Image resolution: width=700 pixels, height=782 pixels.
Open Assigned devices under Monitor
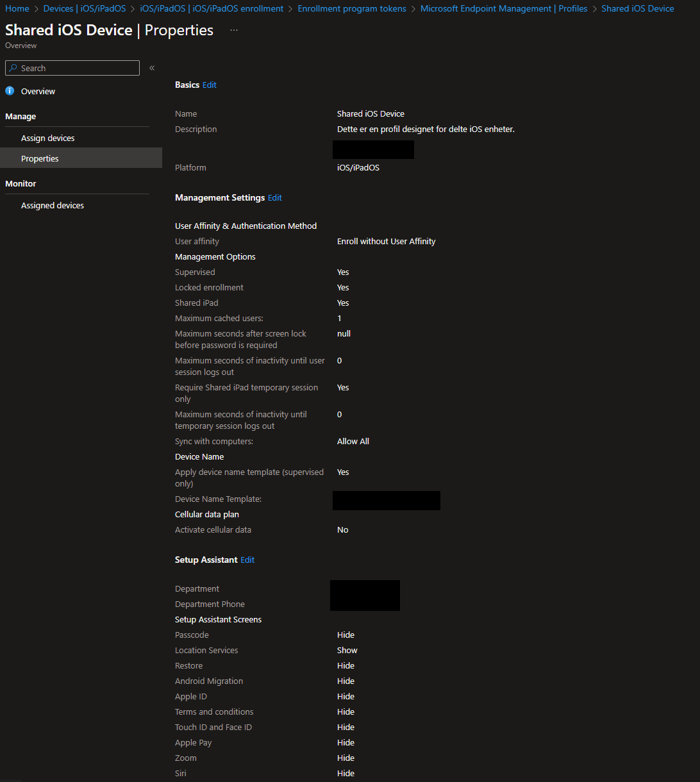[52, 205]
